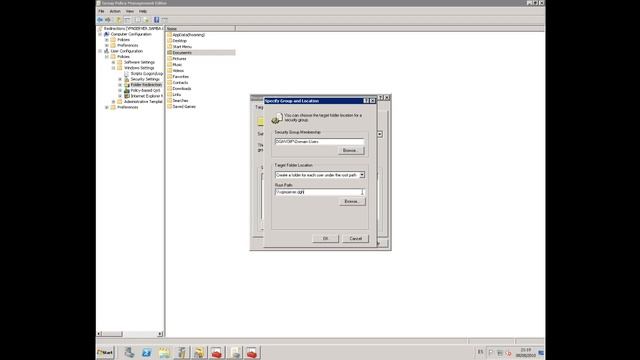
Task: Click the Favorites folder icon
Action: 169,76
